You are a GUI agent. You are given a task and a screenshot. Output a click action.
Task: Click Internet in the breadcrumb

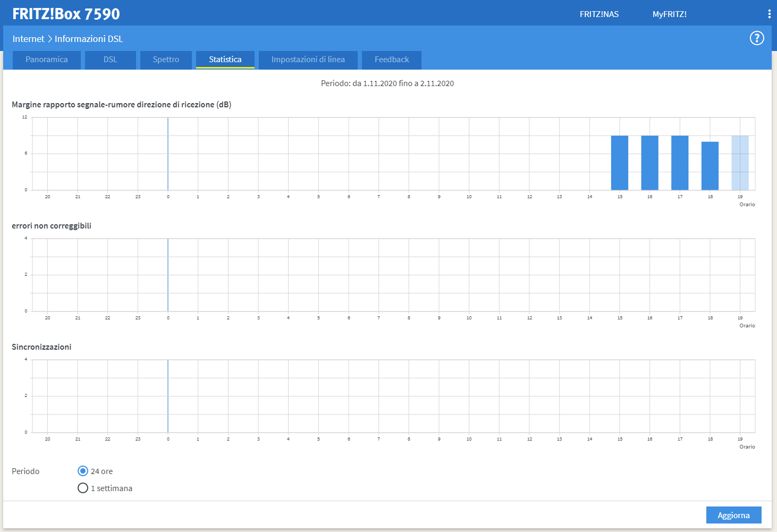tap(29, 39)
